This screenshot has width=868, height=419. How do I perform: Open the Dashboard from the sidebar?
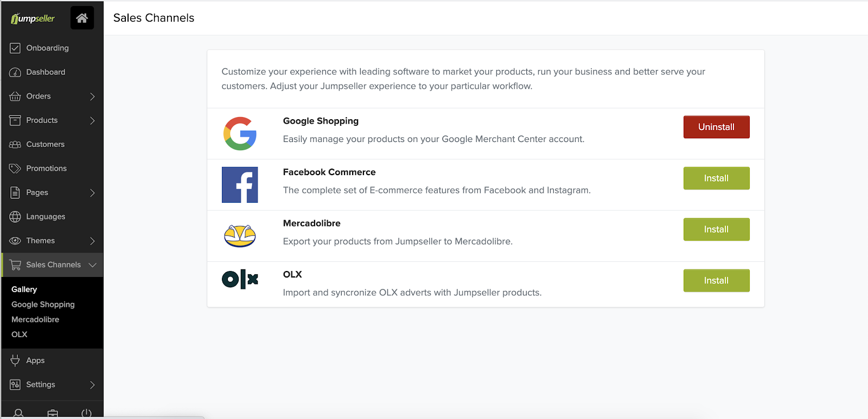pyautogui.click(x=46, y=72)
